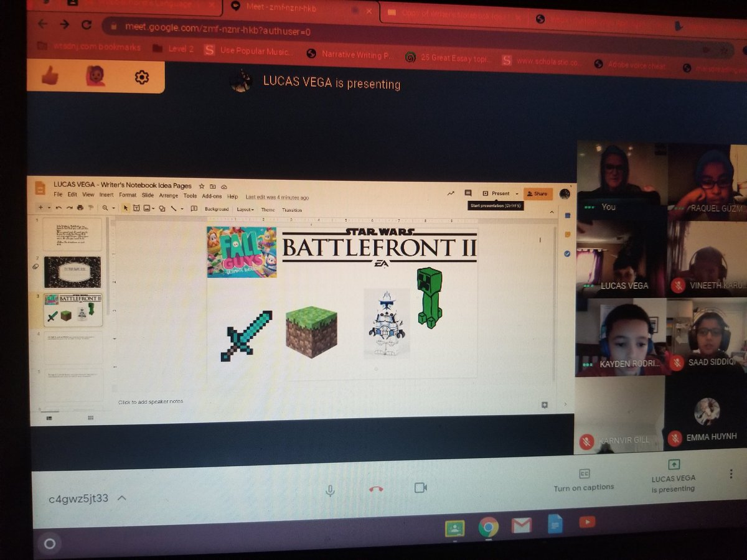Toggle the microphone in Meet controls
The height and width of the screenshot is (560, 747).
tap(330, 490)
